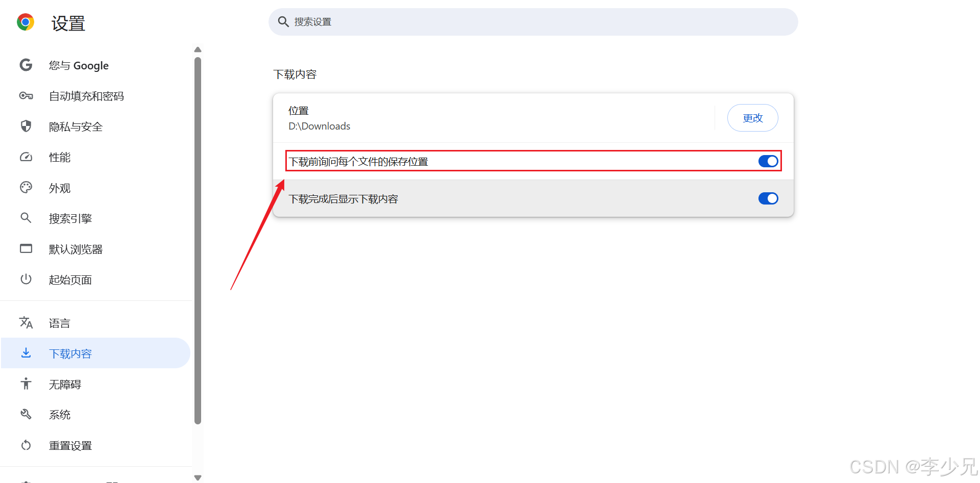Click the Google G icon in sidebar
980x483 pixels.
click(26, 65)
